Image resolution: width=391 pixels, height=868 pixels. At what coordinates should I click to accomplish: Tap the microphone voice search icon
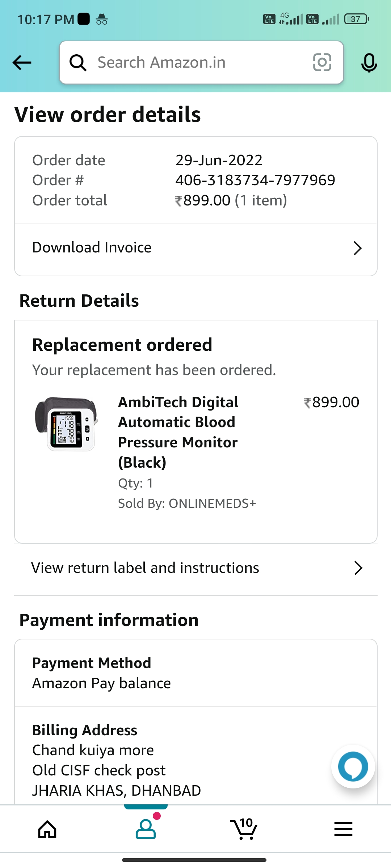pyautogui.click(x=369, y=63)
